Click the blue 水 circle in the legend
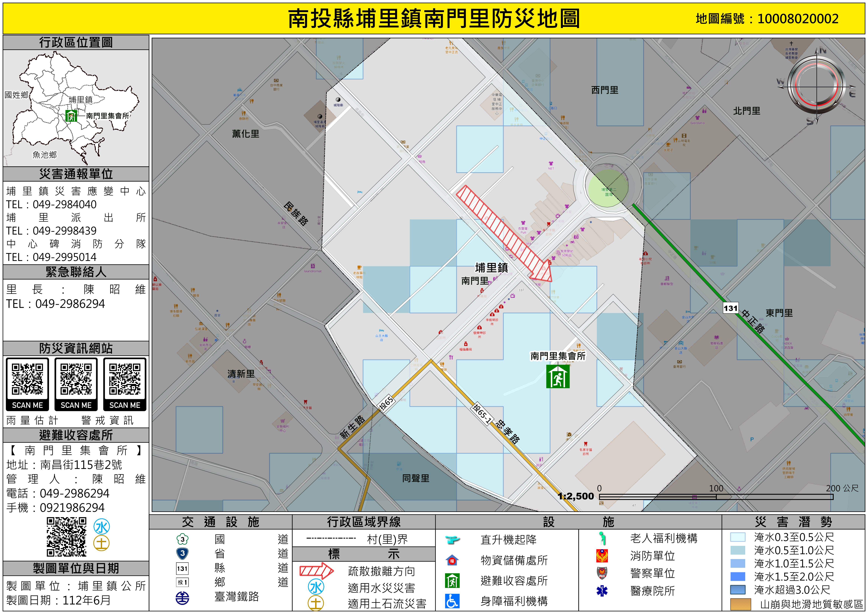 316,587
